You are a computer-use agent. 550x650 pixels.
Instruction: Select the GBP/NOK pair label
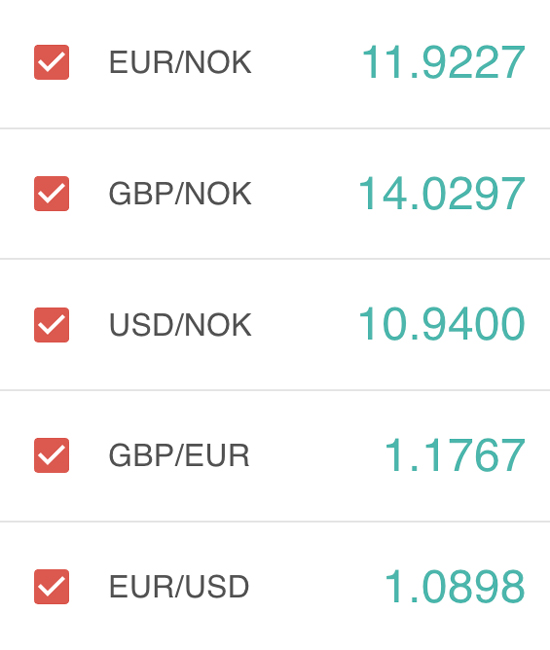[180, 194]
